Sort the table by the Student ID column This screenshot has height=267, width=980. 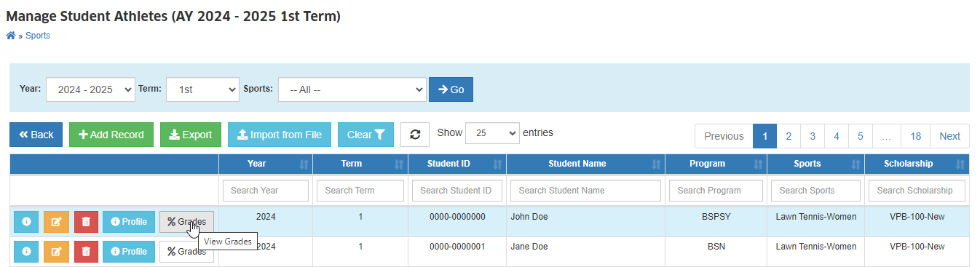(x=457, y=164)
